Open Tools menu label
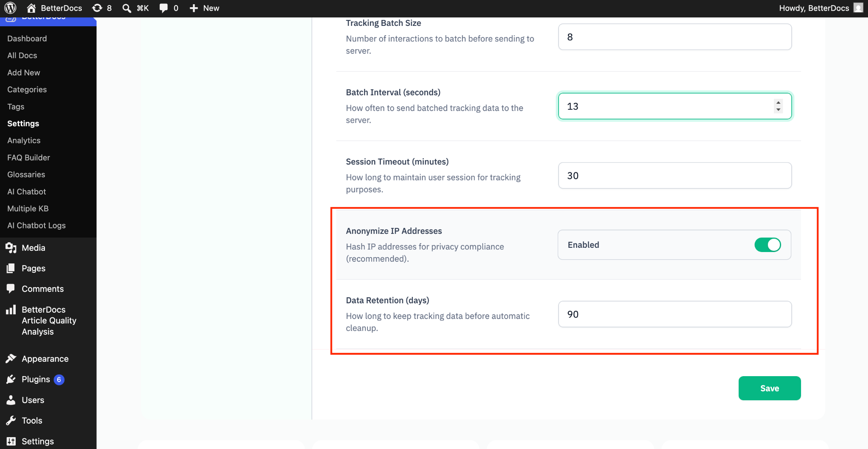 click(x=32, y=421)
